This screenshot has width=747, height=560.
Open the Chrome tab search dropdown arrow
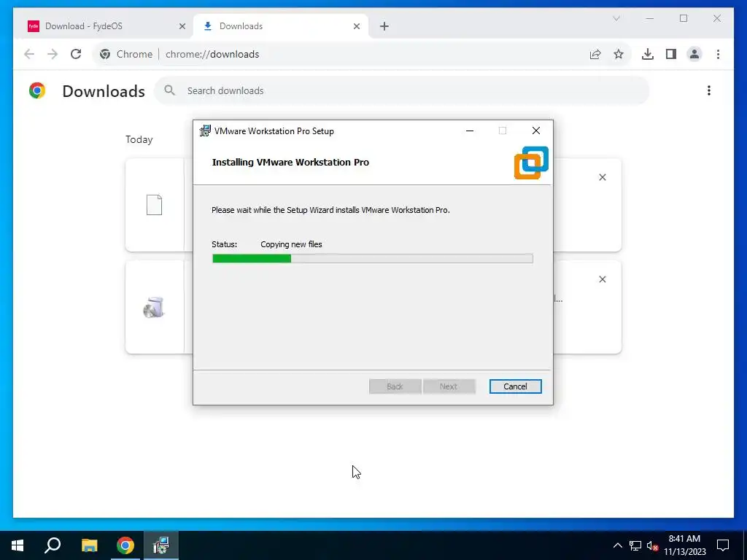[x=616, y=18]
